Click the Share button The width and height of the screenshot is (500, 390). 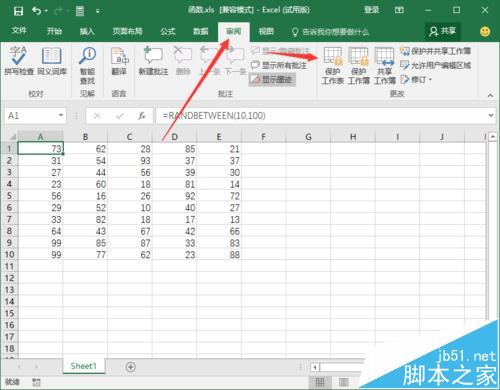(x=443, y=31)
